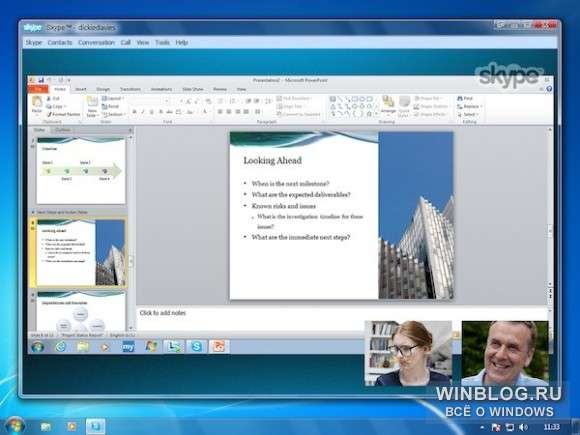Click the Copy button in the ribbon
The image size is (580, 435).
click(x=55, y=107)
